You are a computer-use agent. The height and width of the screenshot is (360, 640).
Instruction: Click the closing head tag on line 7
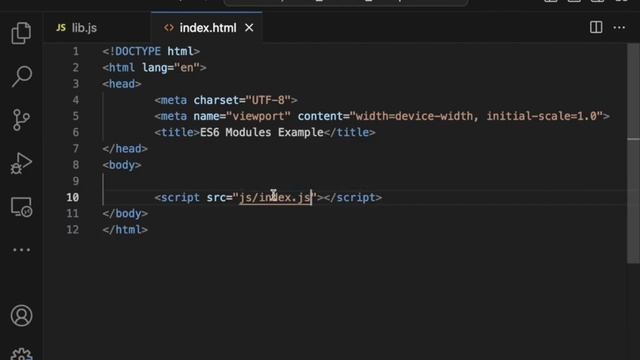coord(125,149)
